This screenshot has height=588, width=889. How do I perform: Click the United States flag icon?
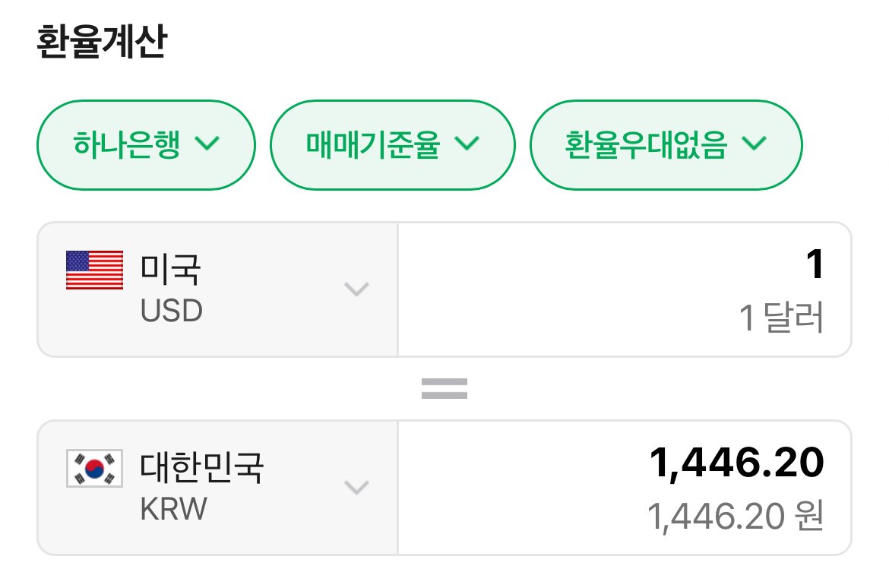(x=94, y=270)
